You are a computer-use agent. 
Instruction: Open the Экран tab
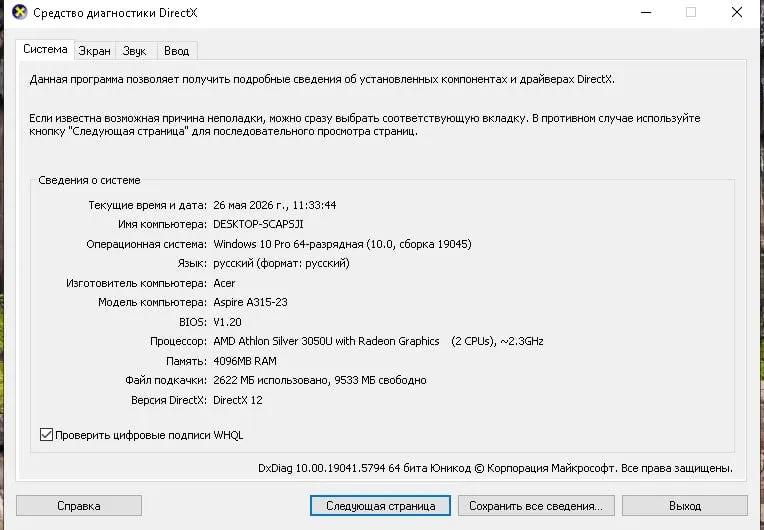click(x=95, y=51)
